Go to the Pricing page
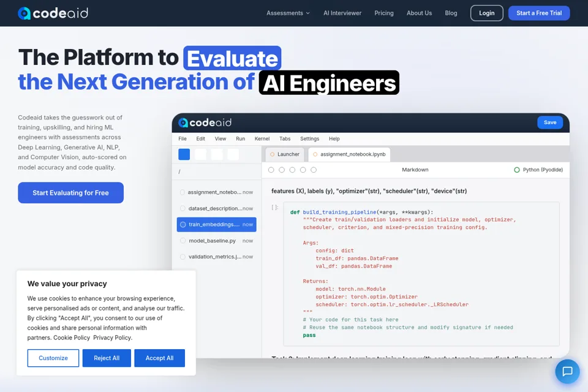Image resolution: width=588 pixels, height=392 pixels. point(384,13)
